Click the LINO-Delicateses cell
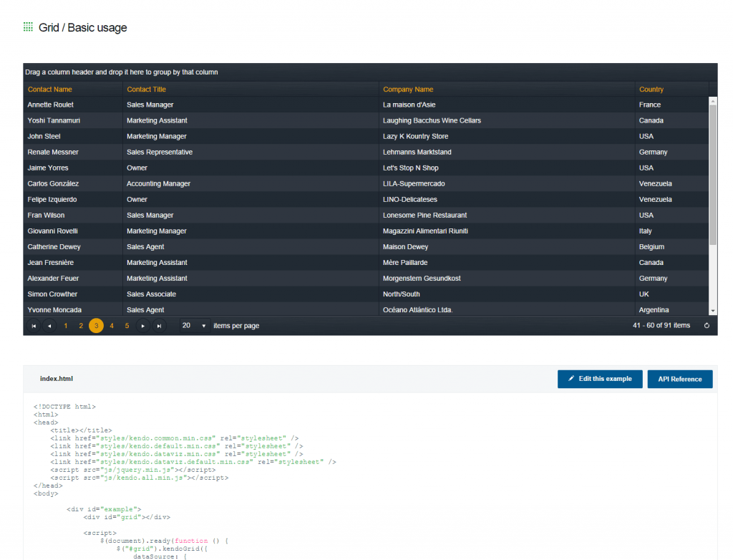 click(x=507, y=199)
